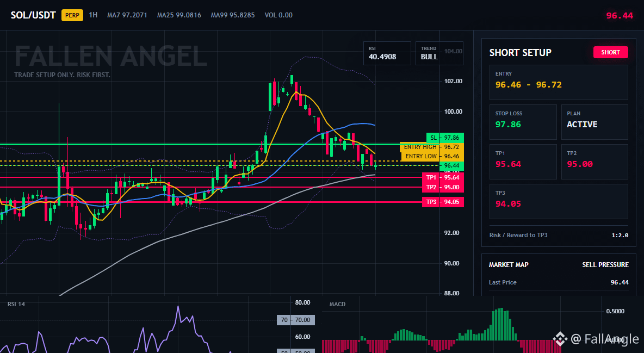
Task: Click the green 96.44 current price tag
Action: coord(451,165)
